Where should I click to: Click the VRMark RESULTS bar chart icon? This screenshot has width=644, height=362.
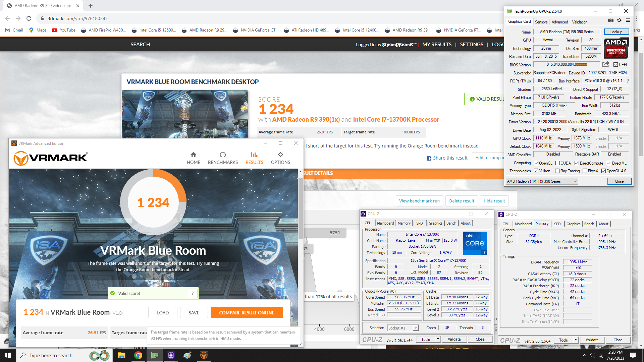[x=254, y=155]
